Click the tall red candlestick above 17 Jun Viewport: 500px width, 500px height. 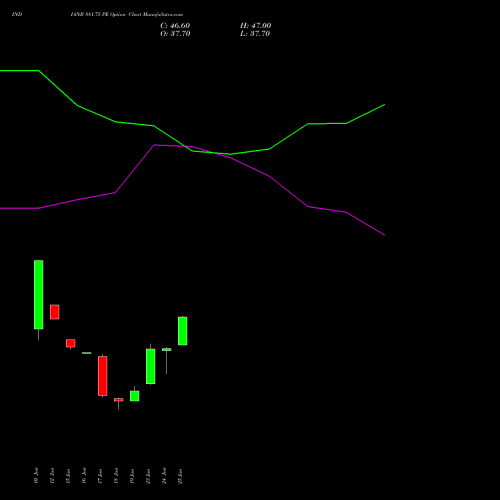(x=103, y=376)
